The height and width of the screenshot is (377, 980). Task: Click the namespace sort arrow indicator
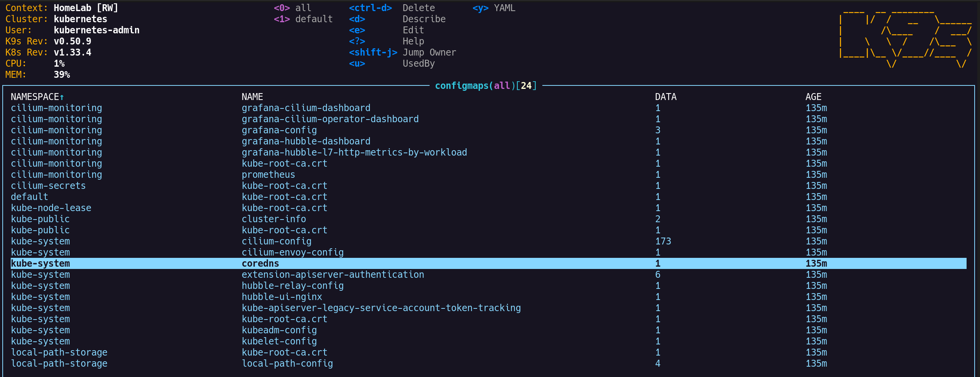point(62,97)
